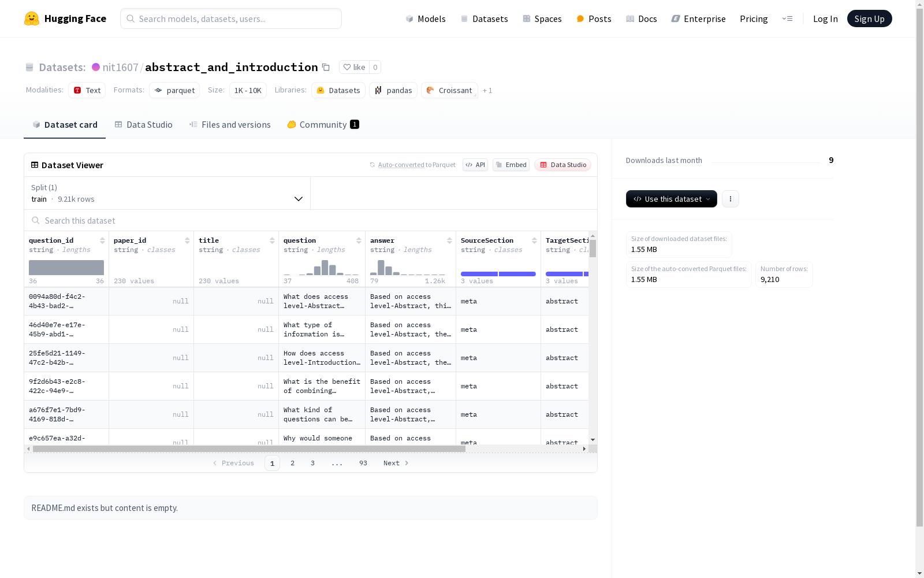Sort the SourceSection column

point(534,240)
